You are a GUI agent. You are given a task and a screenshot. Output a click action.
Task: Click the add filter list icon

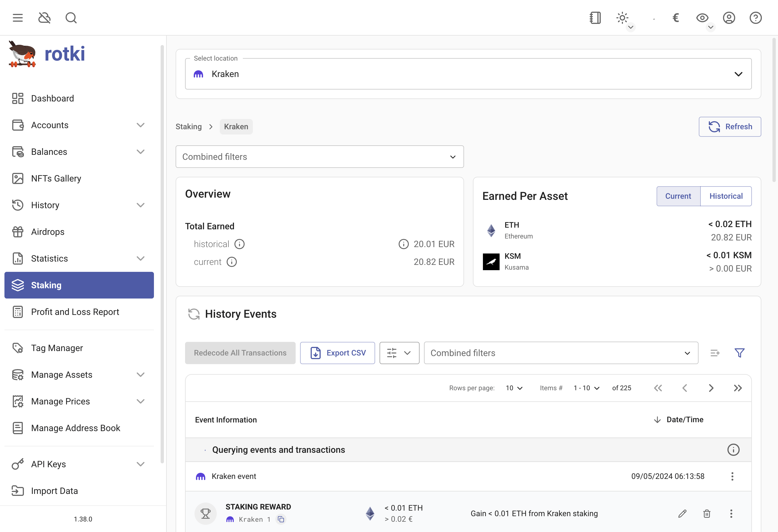tap(715, 353)
